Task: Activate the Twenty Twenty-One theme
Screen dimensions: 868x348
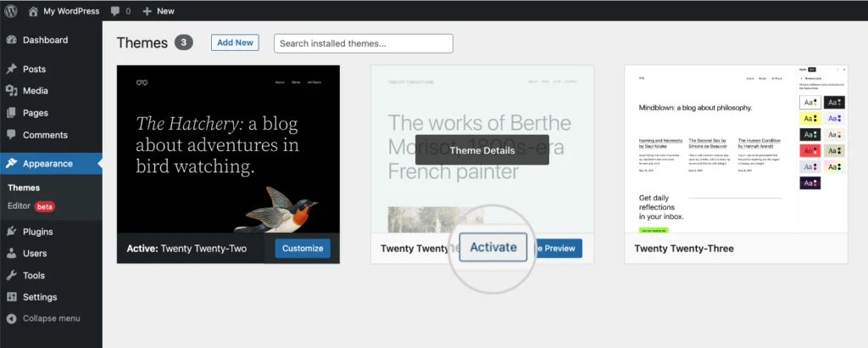Action: 493,247
